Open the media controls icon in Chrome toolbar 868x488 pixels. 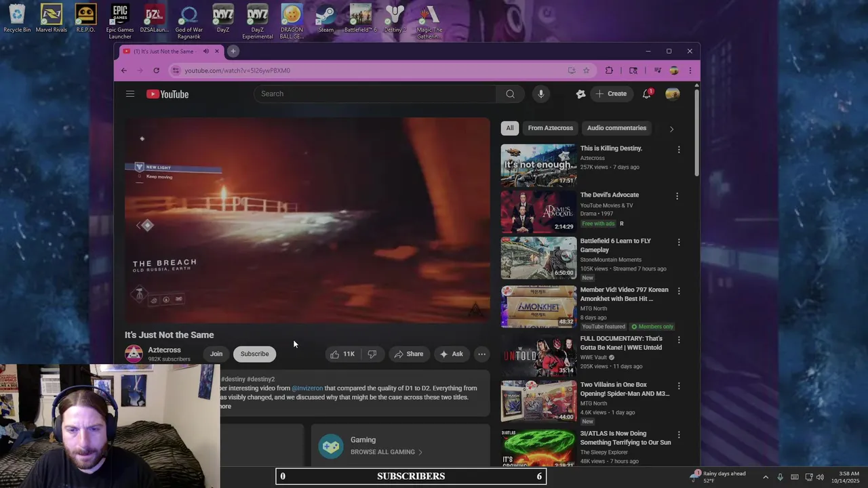(657, 70)
